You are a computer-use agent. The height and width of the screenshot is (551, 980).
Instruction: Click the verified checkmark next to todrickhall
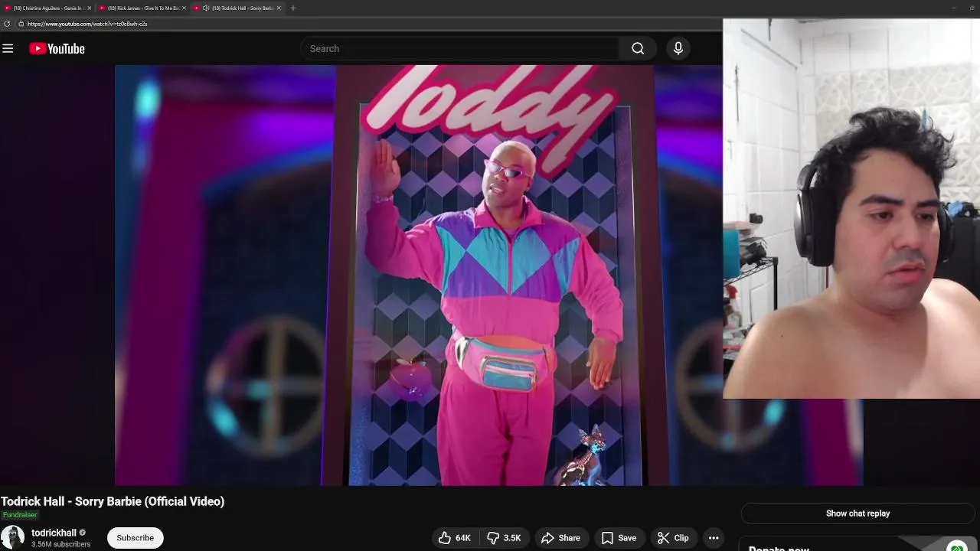coord(83,533)
